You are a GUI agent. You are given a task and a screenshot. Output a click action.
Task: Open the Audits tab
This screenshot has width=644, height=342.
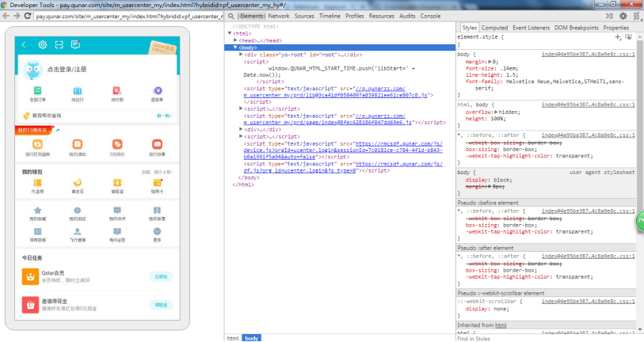click(407, 16)
